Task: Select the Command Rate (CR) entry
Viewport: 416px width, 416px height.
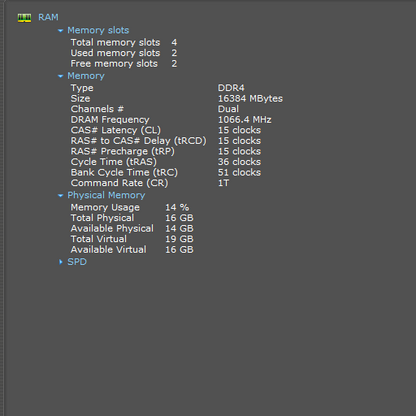Action: [150, 183]
